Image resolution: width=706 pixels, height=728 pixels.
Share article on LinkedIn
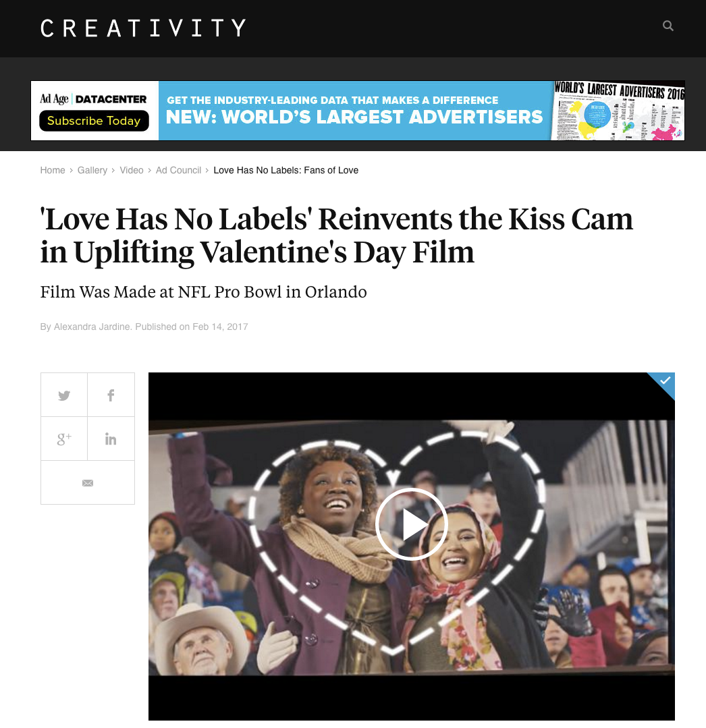(111, 439)
